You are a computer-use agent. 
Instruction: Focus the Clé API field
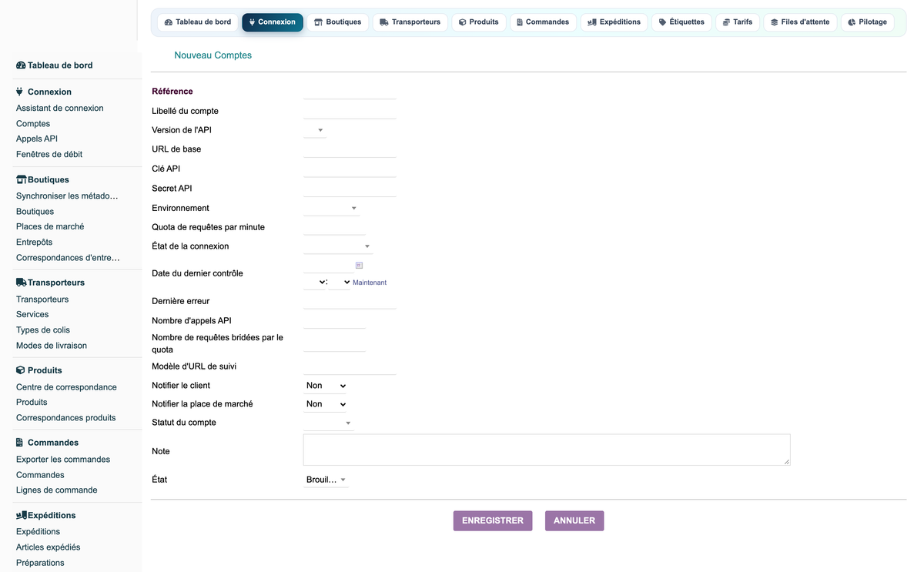click(350, 169)
